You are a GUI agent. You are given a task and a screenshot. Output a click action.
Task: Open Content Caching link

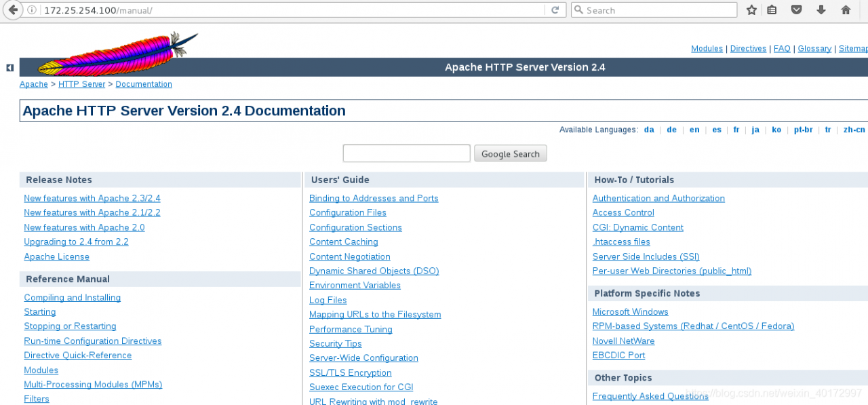pos(344,242)
